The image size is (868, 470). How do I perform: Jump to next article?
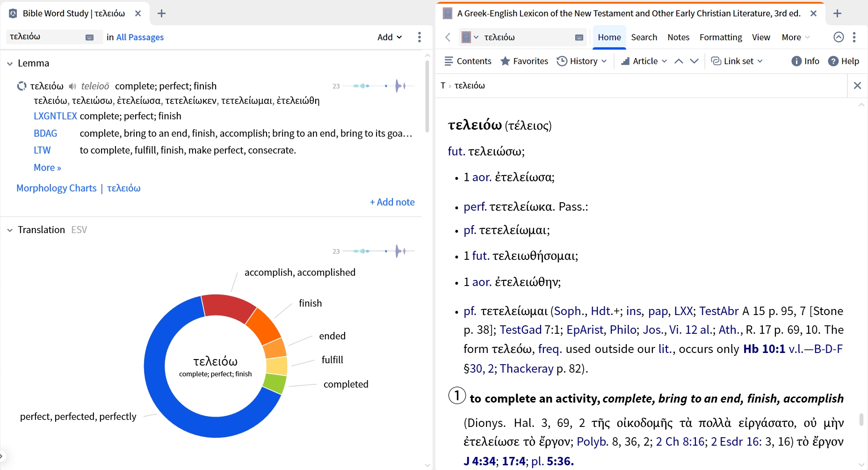(x=694, y=61)
